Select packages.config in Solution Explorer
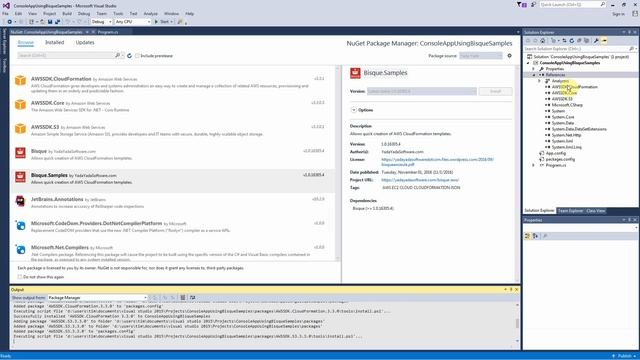Screen dimensions: 640x360 [560, 159]
